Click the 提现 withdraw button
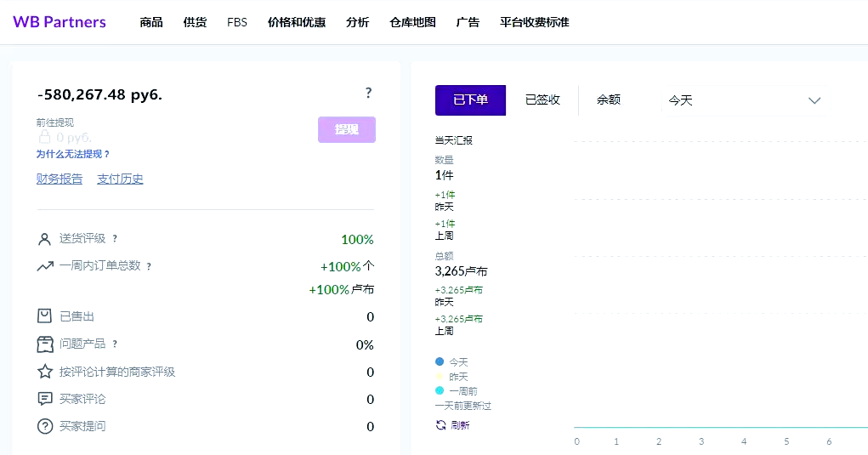The width and height of the screenshot is (868, 455). (x=347, y=129)
